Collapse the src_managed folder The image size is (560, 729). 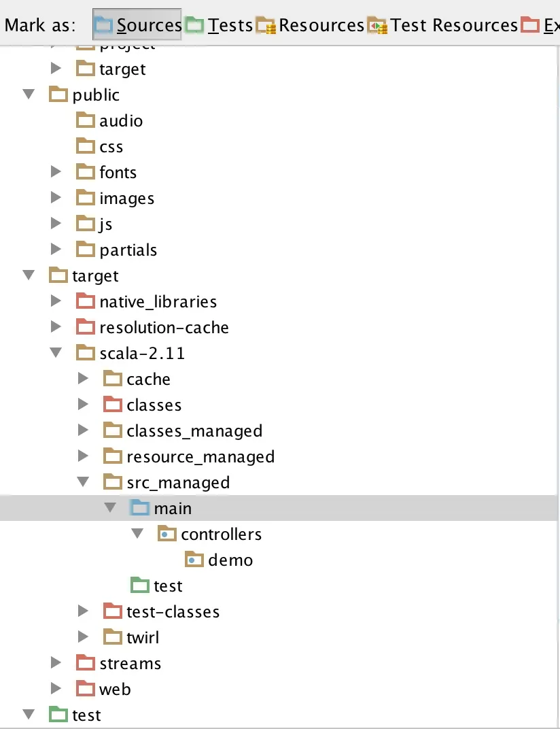coord(83,481)
